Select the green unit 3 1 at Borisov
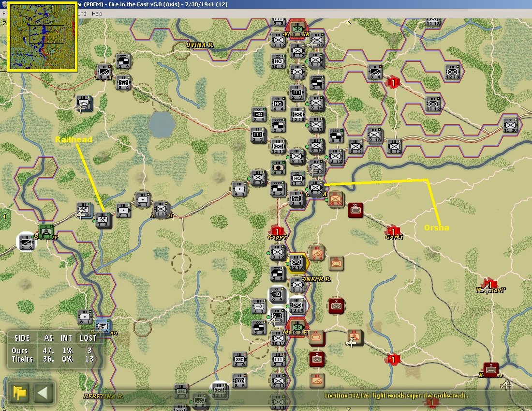Screen dimensions: 532x411 [45, 231]
